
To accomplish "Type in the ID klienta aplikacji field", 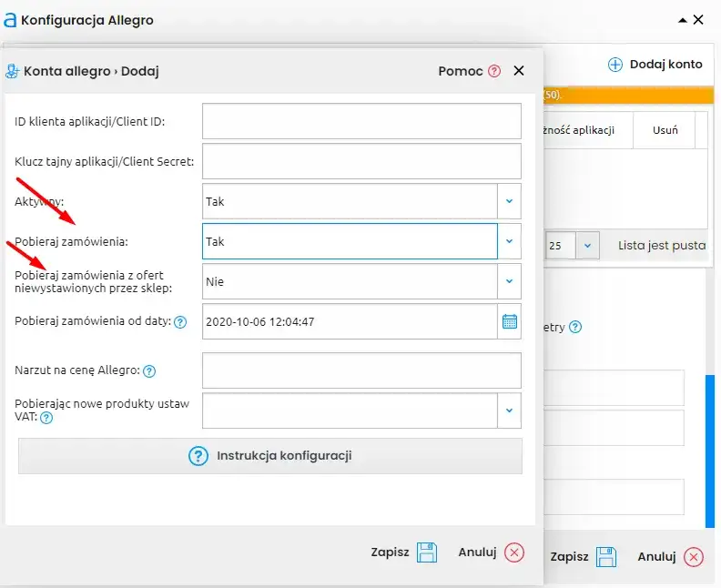I will 361,121.
